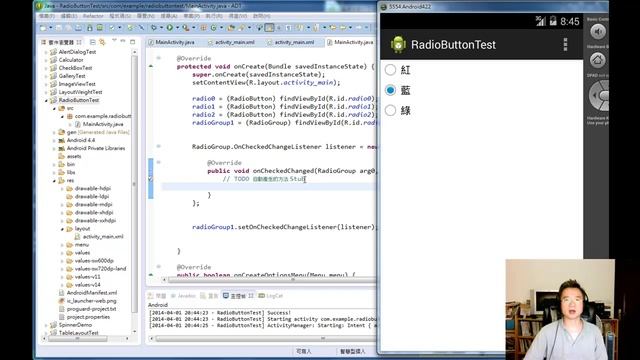Expand the SpinnerDemo project node

pos(46,325)
